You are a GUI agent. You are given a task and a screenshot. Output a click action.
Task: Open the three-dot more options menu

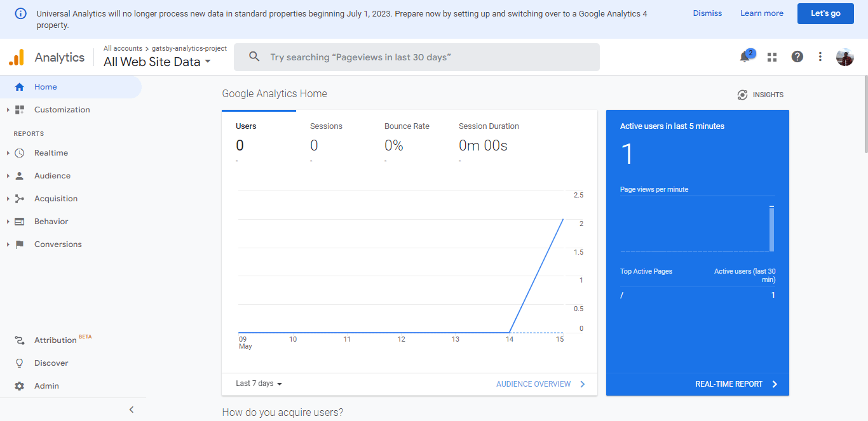pyautogui.click(x=820, y=57)
